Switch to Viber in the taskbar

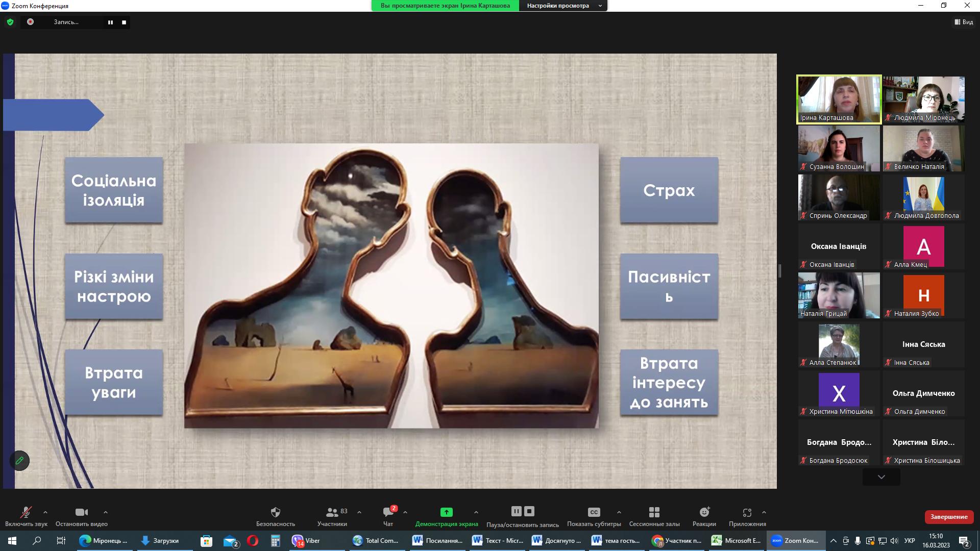(x=306, y=541)
